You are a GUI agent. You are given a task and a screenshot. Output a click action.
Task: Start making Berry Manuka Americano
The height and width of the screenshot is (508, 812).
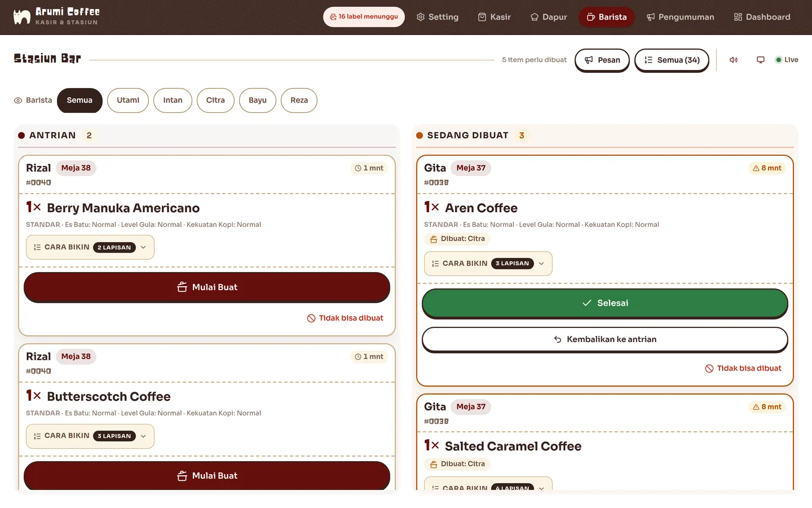(207, 287)
